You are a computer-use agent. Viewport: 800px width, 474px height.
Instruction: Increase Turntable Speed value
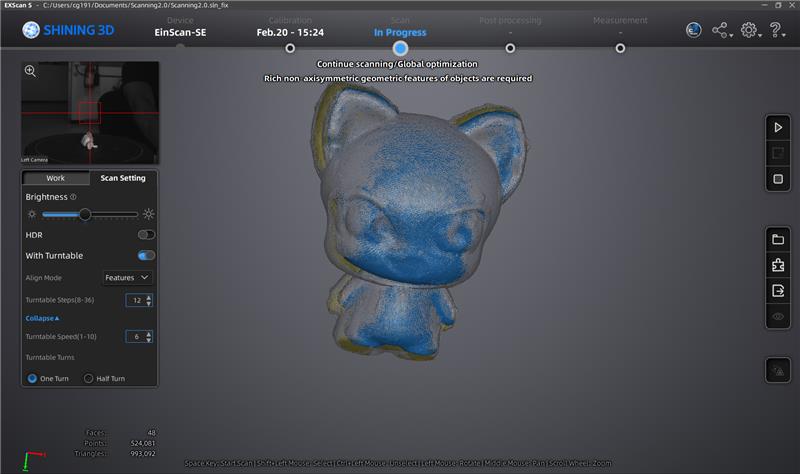[149, 334]
